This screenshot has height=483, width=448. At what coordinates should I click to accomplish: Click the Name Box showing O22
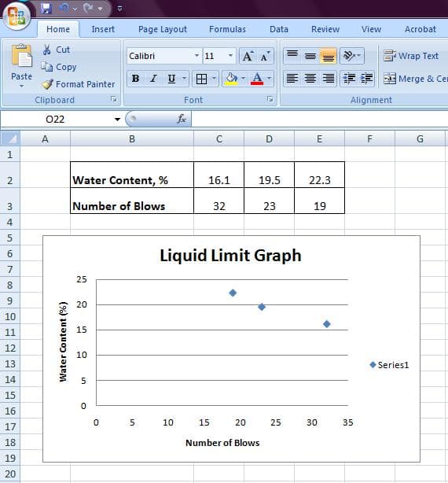point(55,120)
